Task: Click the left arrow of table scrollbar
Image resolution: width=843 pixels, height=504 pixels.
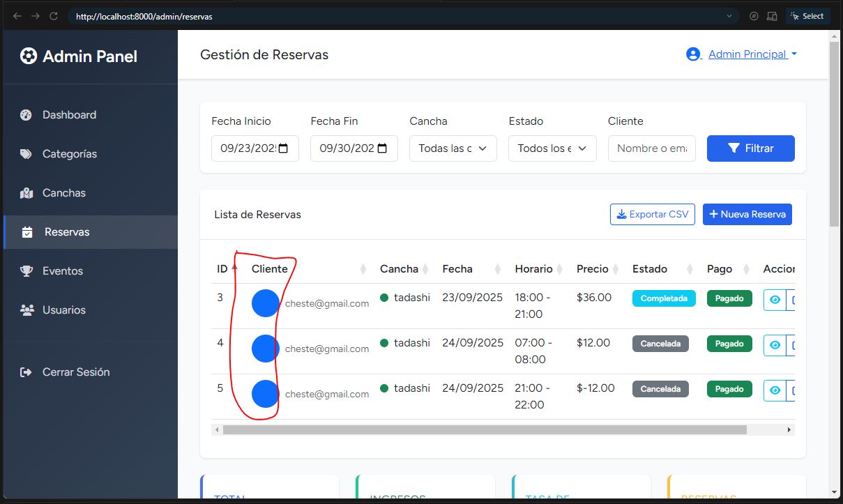Action: [217, 430]
